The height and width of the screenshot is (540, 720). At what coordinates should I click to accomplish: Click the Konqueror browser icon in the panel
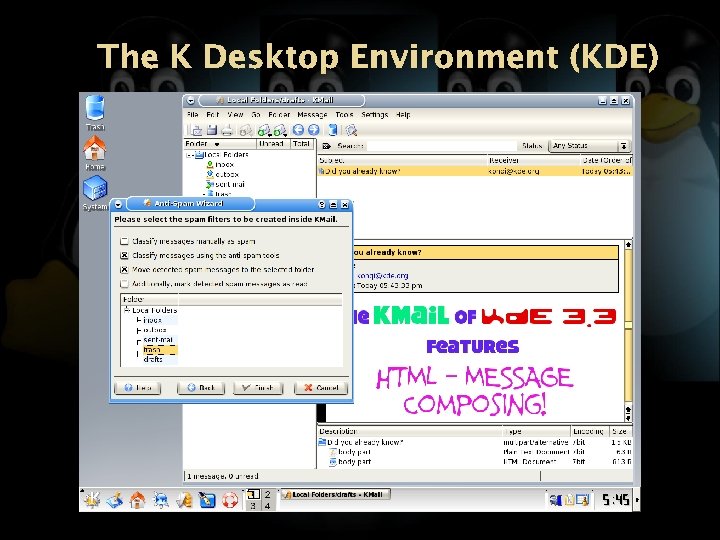(x=161, y=500)
